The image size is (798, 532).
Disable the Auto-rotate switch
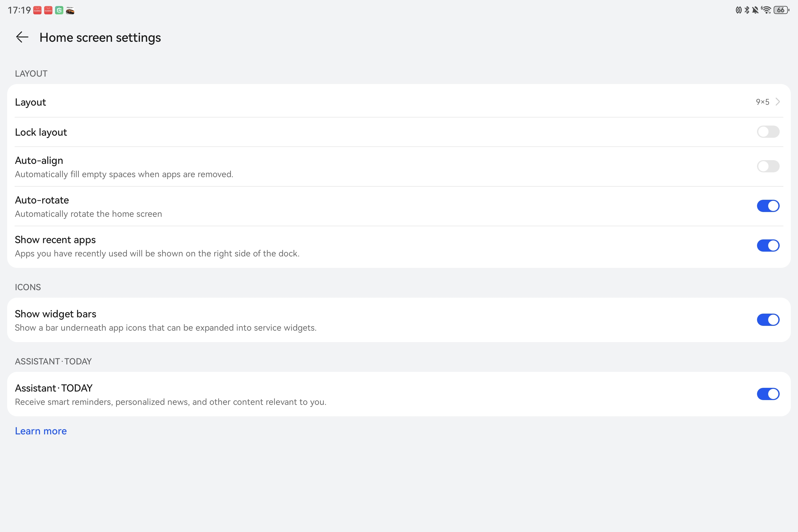tap(768, 206)
